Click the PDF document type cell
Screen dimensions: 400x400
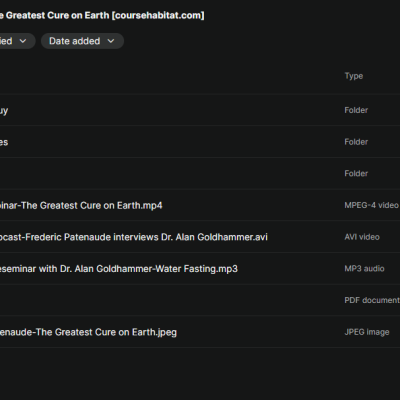pyautogui.click(x=372, y=300)
